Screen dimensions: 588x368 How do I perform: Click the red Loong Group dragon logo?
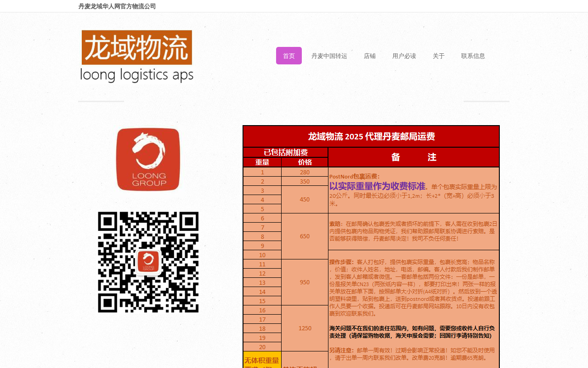[x=148, y=159]
